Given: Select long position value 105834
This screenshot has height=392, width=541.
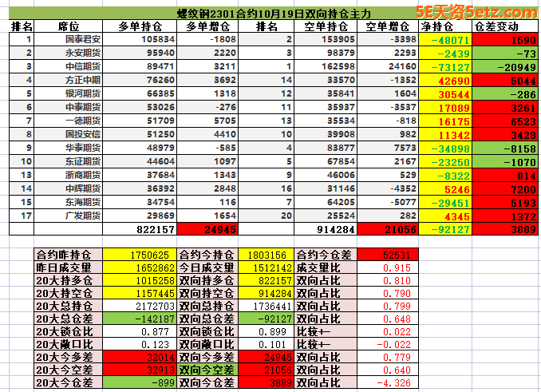Looking at the screenshot, I should point(140,39).
